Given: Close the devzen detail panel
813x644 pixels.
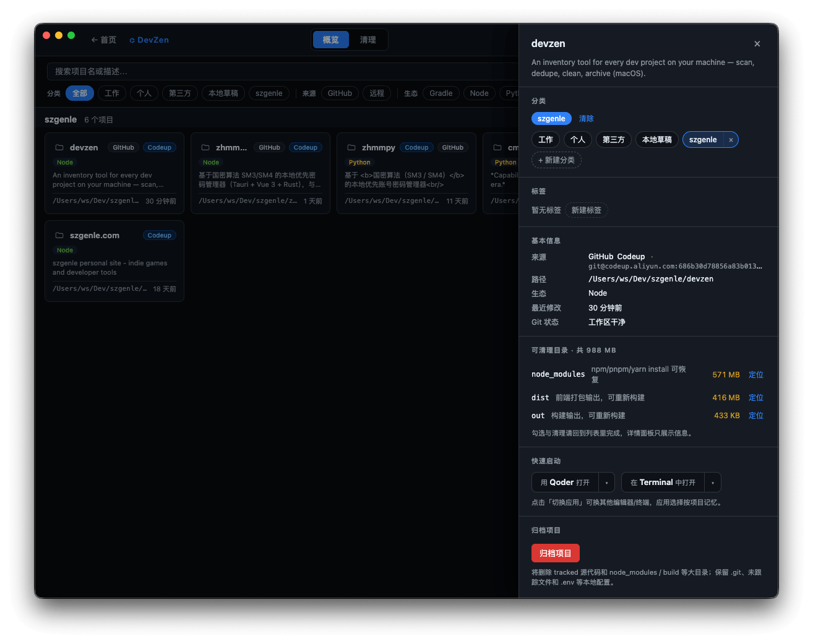Looking at the screenshot, I should tap(757, 44).
